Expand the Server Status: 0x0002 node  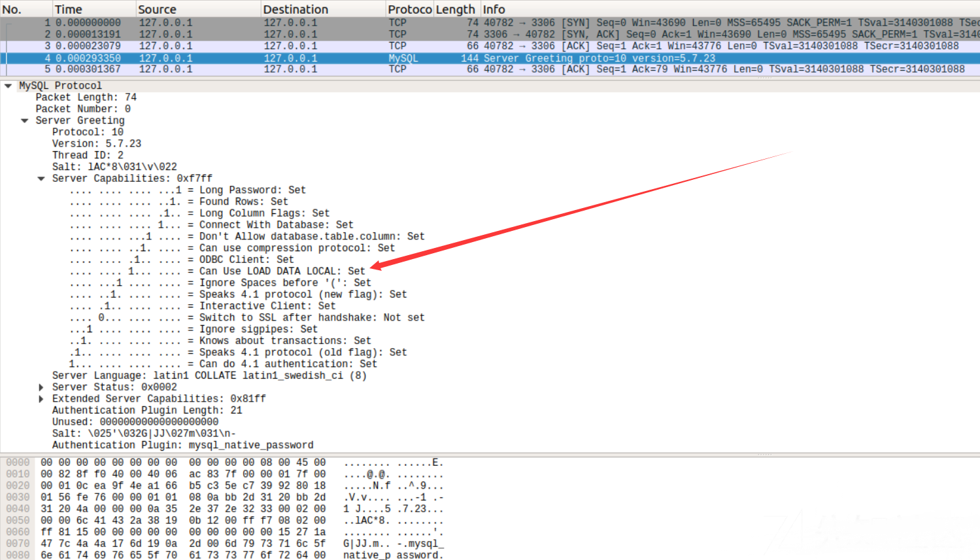(x=41, y=387)
